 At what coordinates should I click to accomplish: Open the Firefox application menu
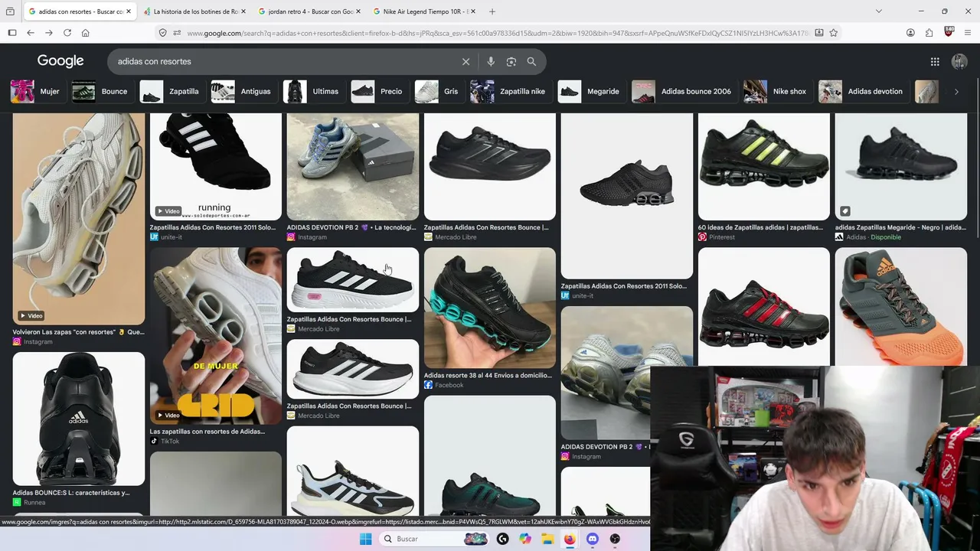click(x=969, y=33)
